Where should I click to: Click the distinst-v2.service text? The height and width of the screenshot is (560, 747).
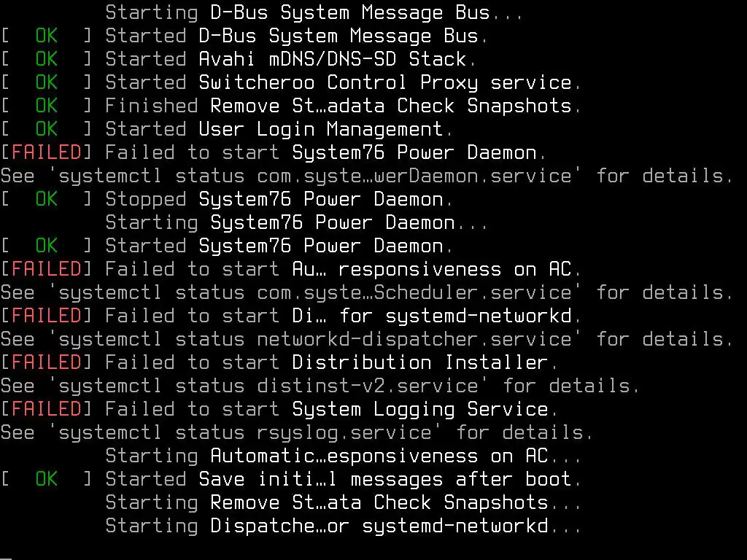tap(367, 386)
